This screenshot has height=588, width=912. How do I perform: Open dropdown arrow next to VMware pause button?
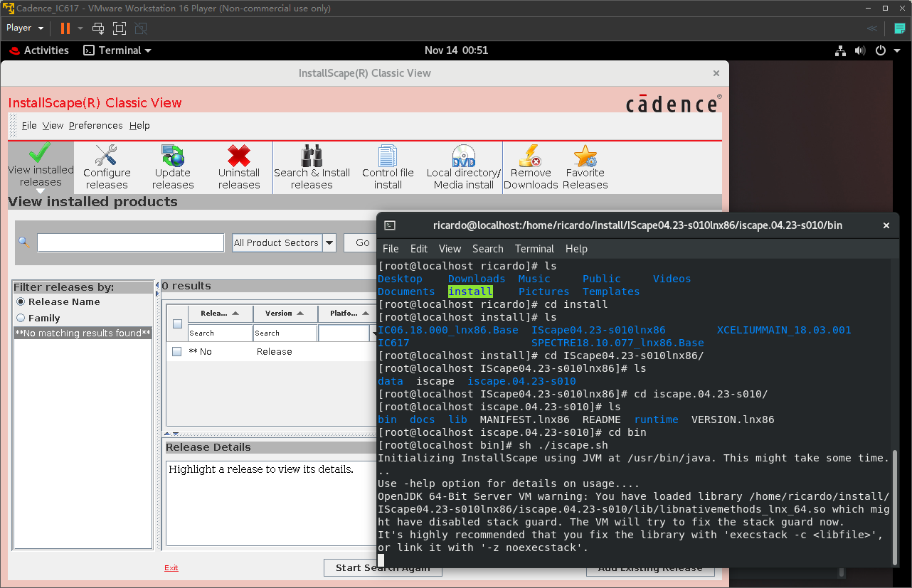click(80, 28)
